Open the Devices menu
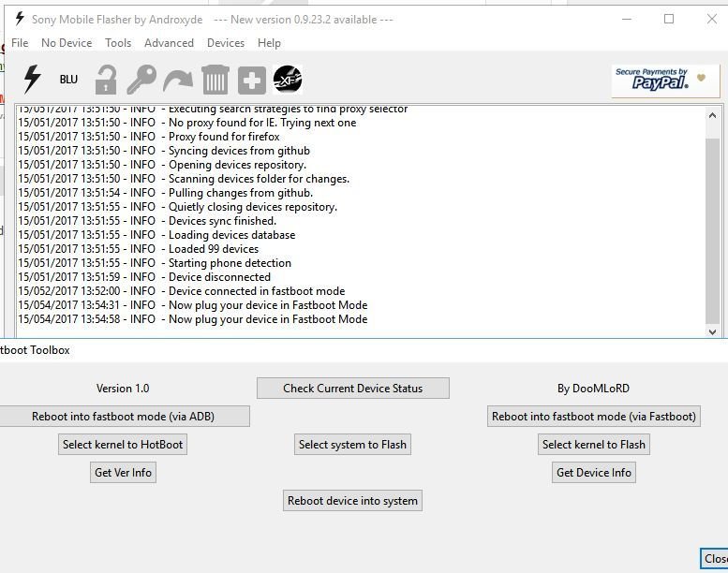 point(226,43)
